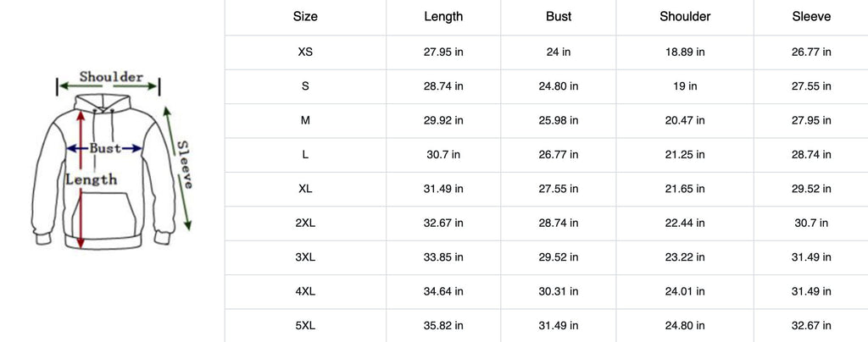
Task: Click the Bust label on the hoodie diagram
Action: point(106,148)
